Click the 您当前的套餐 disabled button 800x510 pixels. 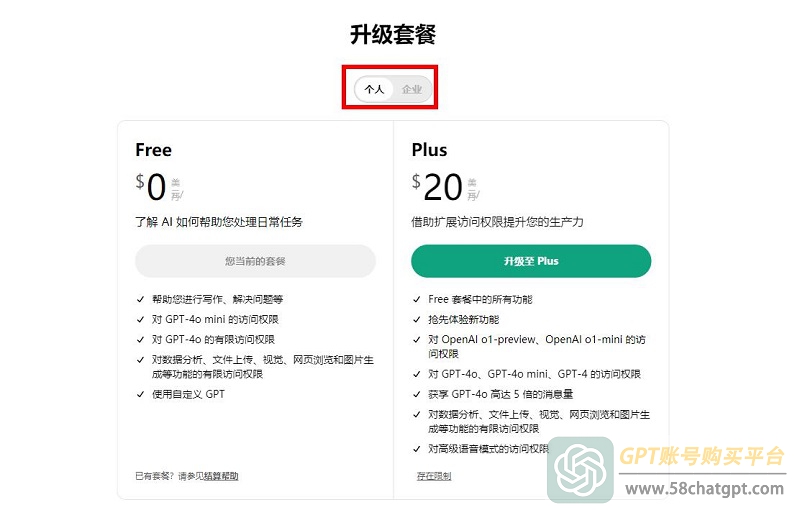pos(255,261)
